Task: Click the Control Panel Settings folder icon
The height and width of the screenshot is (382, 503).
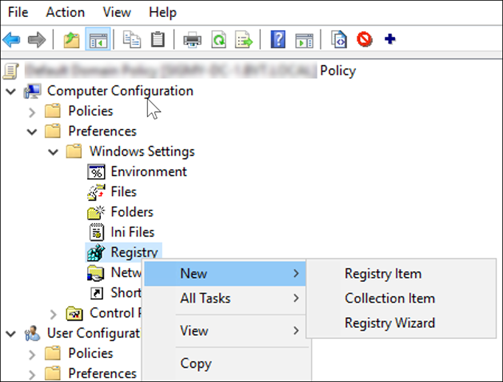Action: (75, 313)
